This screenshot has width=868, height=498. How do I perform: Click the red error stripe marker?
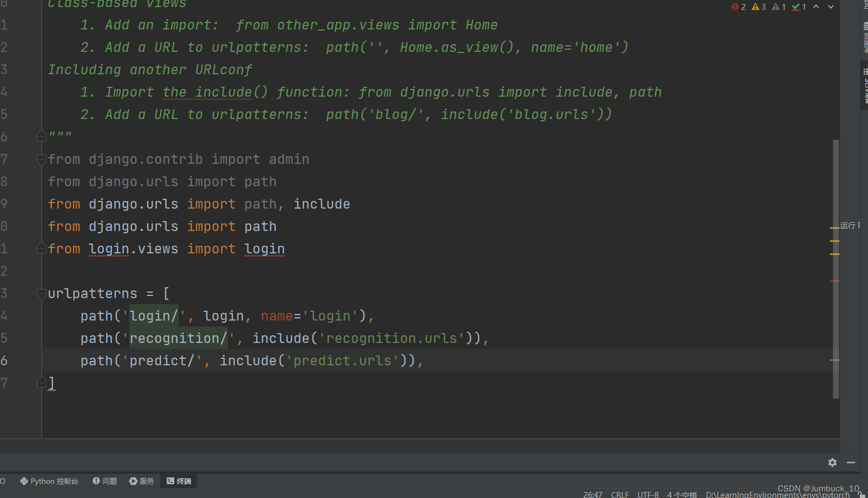[x=834, y=281]
